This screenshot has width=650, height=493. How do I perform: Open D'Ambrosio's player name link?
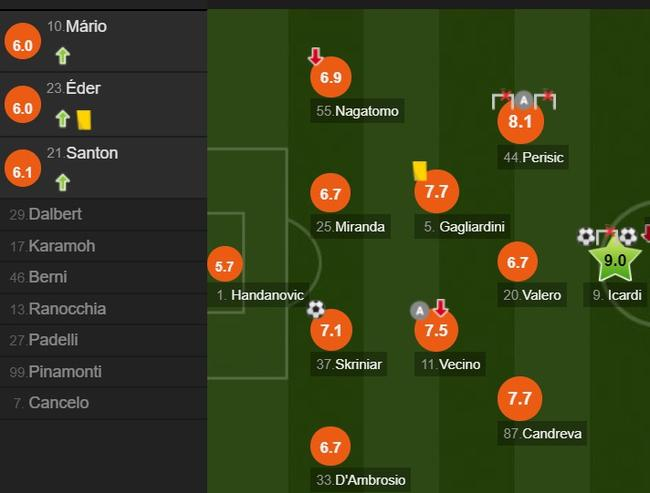361,479
